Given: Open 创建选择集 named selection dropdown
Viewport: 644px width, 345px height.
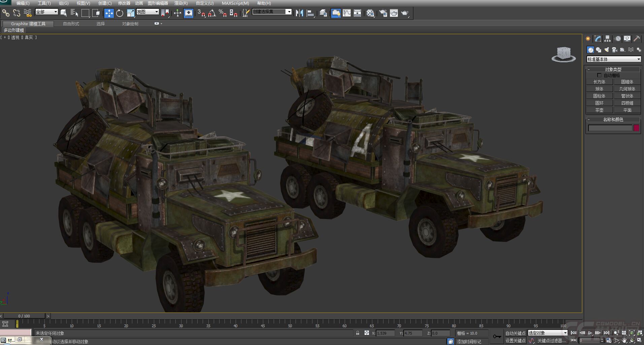Looking at the screenshot, I should pos(272,12).
